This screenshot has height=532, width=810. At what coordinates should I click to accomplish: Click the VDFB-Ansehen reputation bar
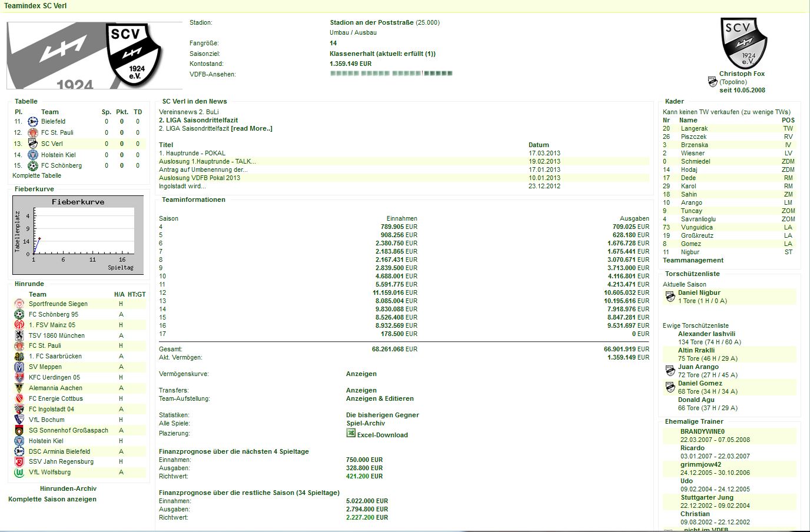coord(391,74)
